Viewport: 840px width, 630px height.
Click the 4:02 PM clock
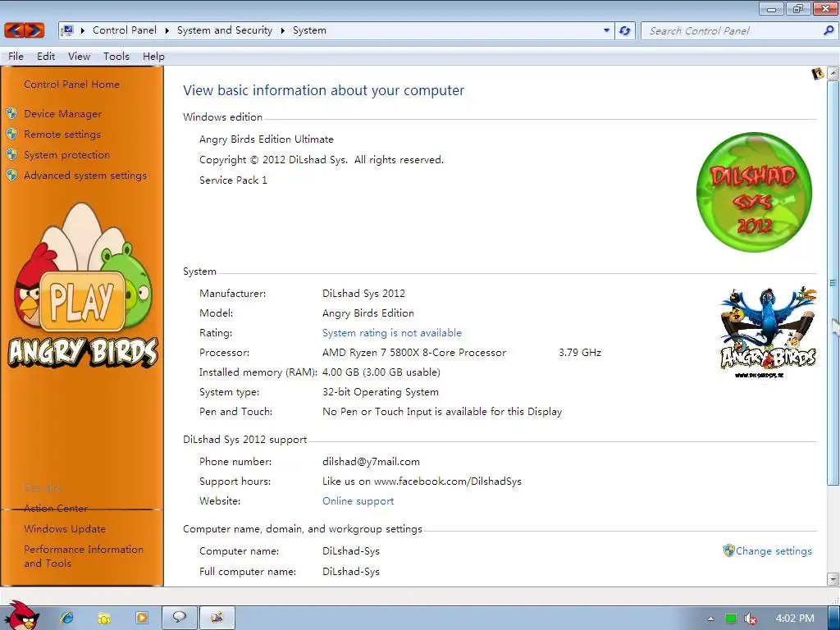pos(795,619)
